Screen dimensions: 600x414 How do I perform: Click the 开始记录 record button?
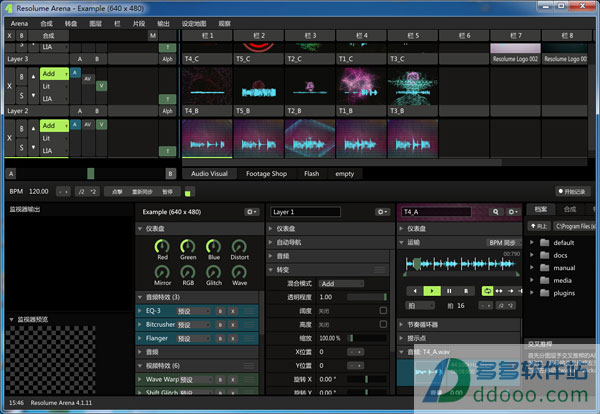(x=572, y=191)
